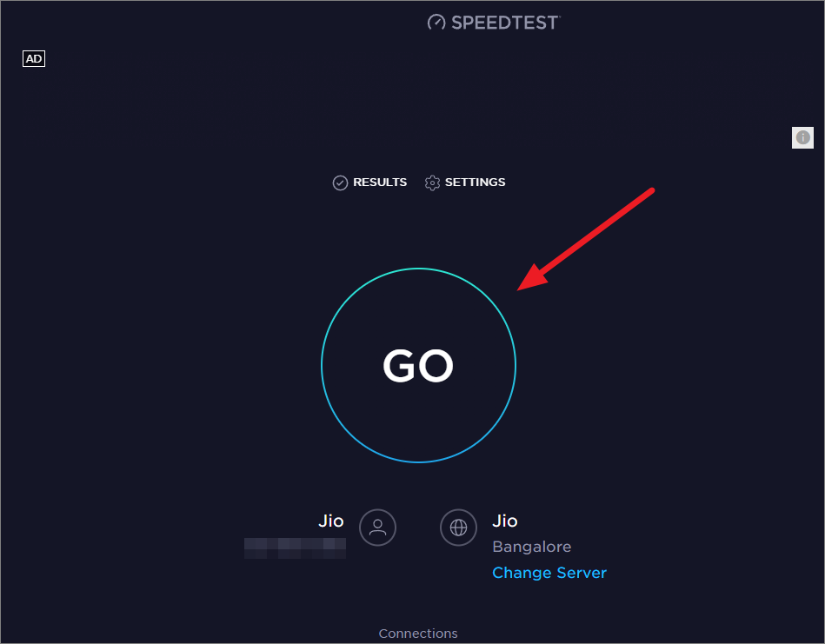Open the SETTINGS menu item
Viewport: 825px width, 644px height.
pos(476,182)
